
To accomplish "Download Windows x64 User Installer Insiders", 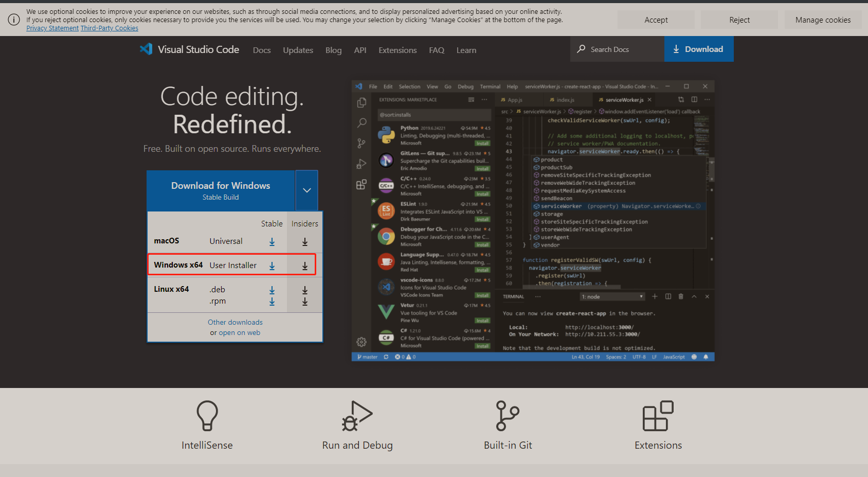I will [305, 266].
